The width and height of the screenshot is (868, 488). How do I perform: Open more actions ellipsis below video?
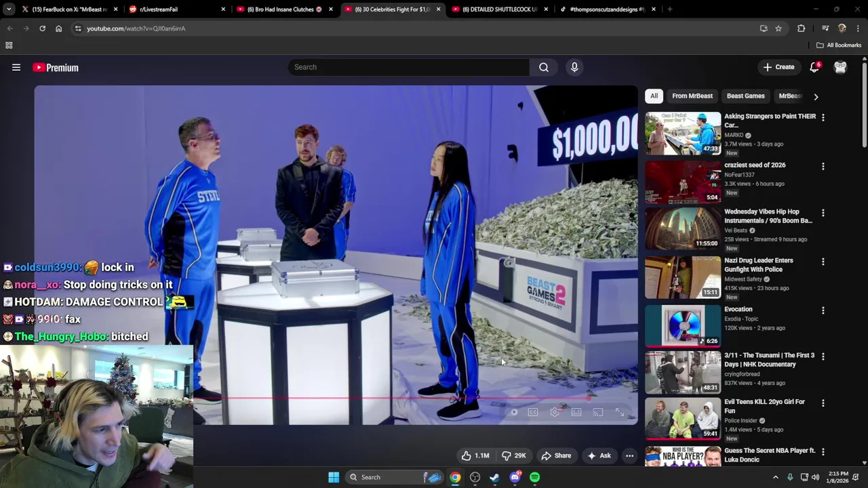[629, 455]
